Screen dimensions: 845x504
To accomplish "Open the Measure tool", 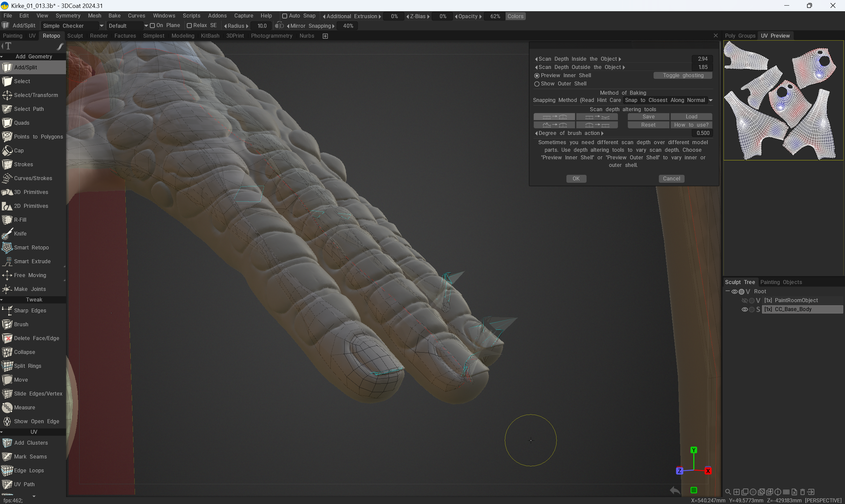I will click(24, 408).
